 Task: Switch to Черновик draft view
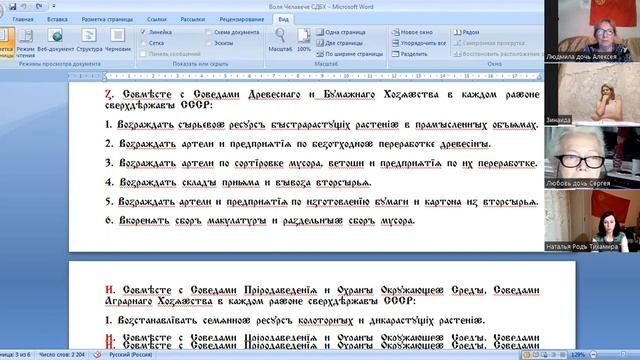(118, 40)
